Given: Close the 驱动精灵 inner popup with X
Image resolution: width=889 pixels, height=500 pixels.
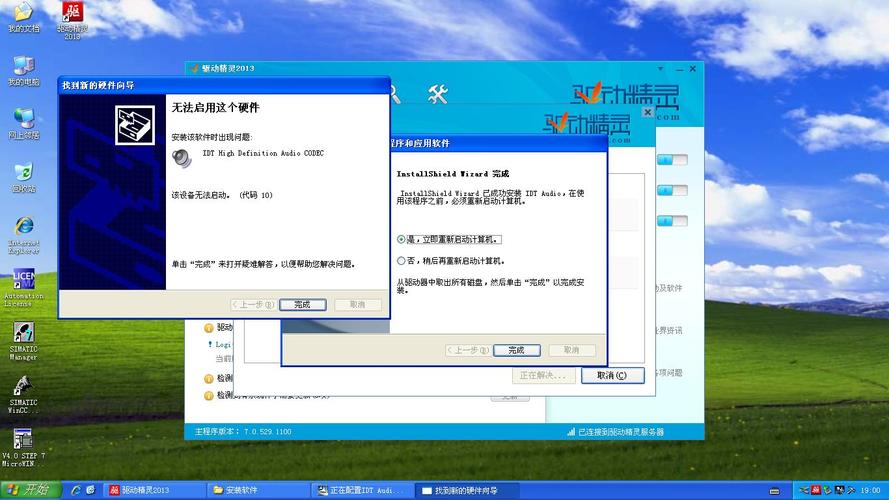Looking at the screenshot, I should tap(647, 112).
